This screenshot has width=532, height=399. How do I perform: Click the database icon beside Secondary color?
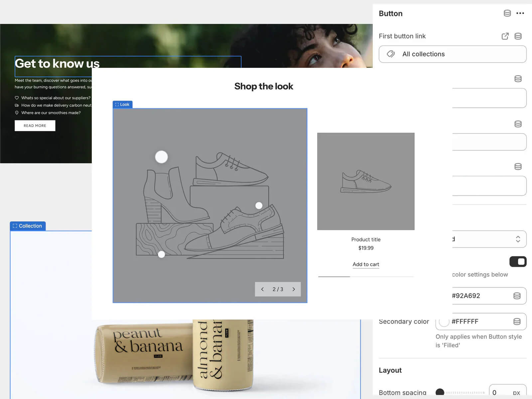pos(516,322)
